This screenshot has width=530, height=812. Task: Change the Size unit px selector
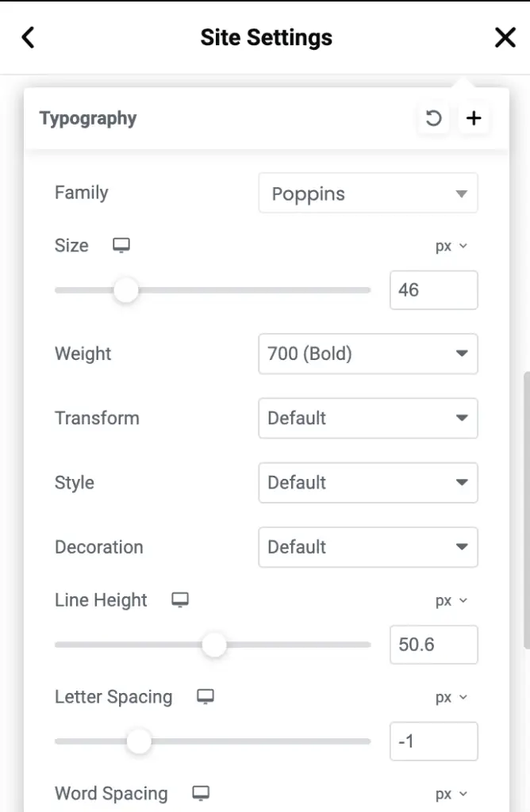451,246
